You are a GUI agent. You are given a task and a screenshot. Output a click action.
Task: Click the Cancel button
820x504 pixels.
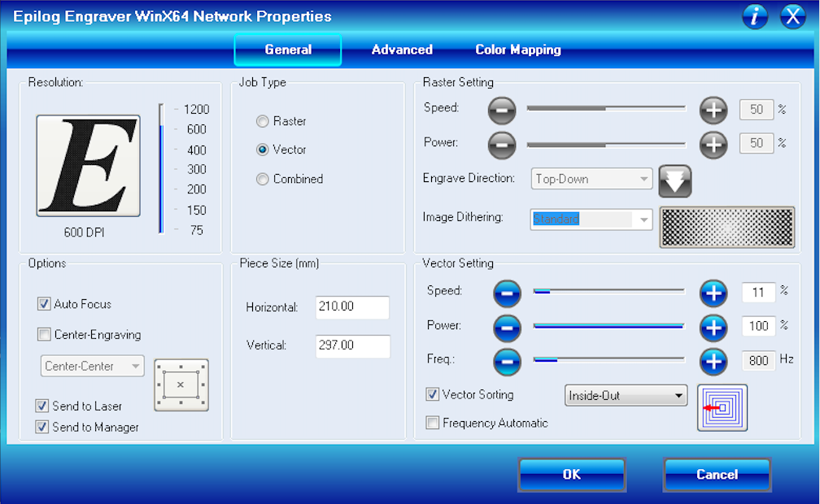coord(717,475)
